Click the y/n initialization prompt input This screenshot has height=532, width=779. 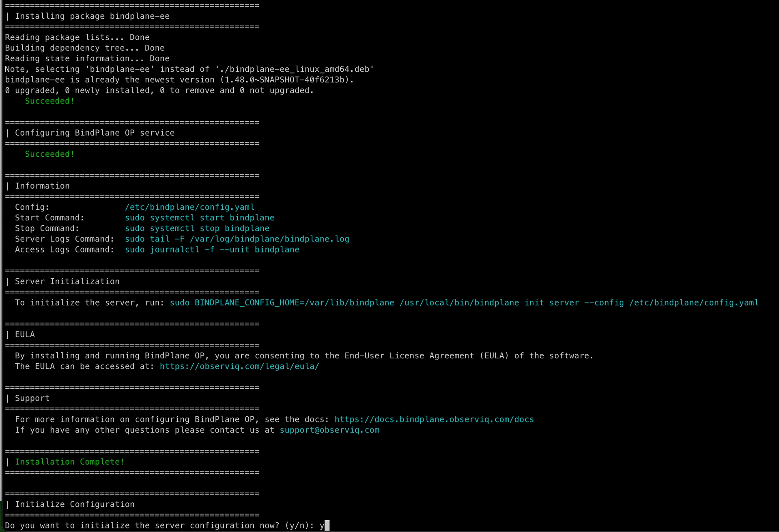coord(325,526)
